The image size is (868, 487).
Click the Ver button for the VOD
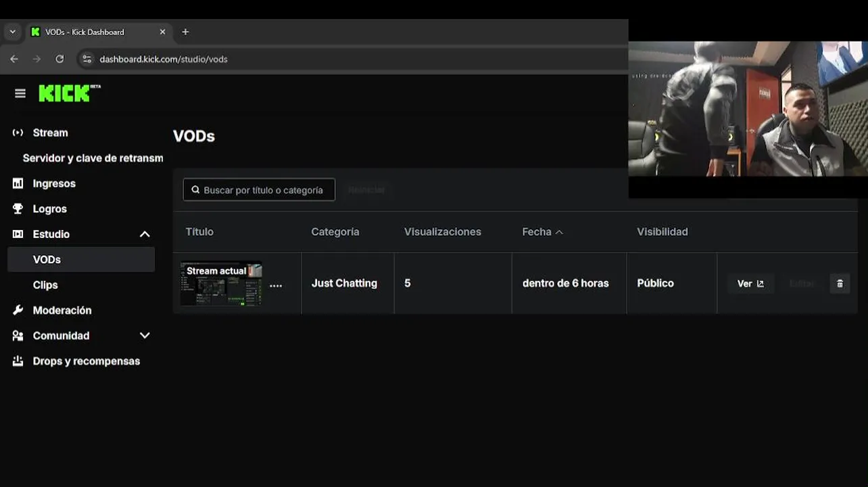(x=750, y=283)
